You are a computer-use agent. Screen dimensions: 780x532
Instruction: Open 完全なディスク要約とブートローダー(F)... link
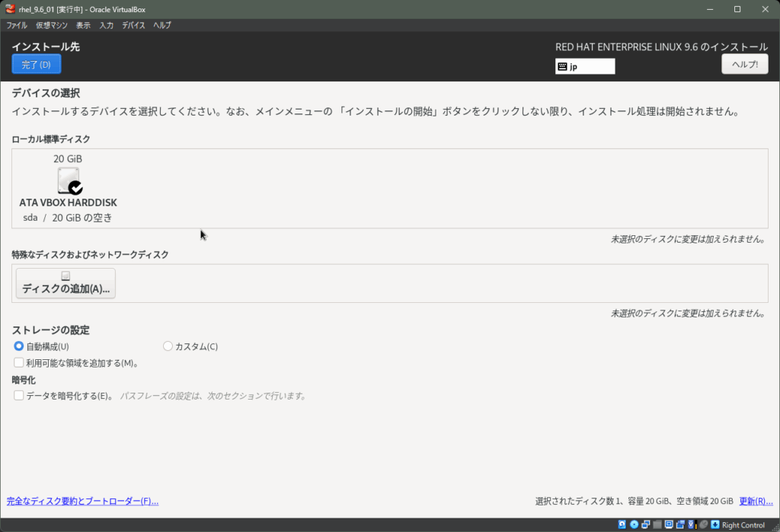[x=82, y=501]
